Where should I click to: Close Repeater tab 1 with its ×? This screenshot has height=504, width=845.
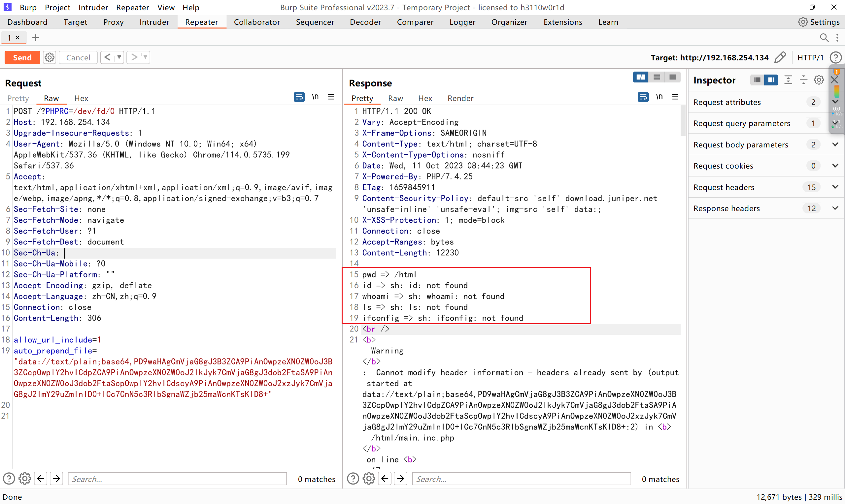18,37
